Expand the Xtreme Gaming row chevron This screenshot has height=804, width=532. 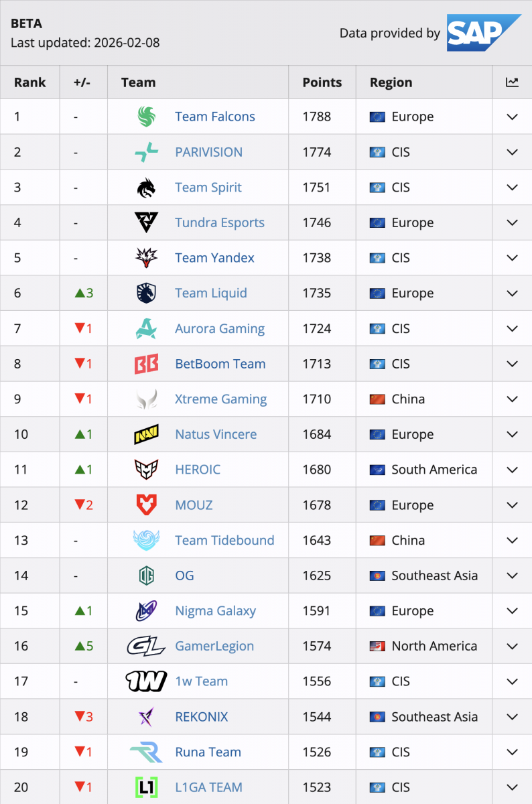pyautogui.click(x=512, y=399)
